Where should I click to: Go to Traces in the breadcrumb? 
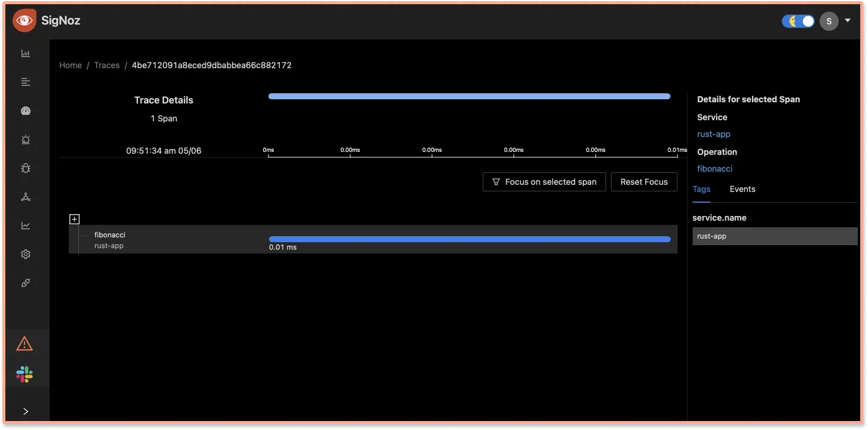[x=107, y=65]
